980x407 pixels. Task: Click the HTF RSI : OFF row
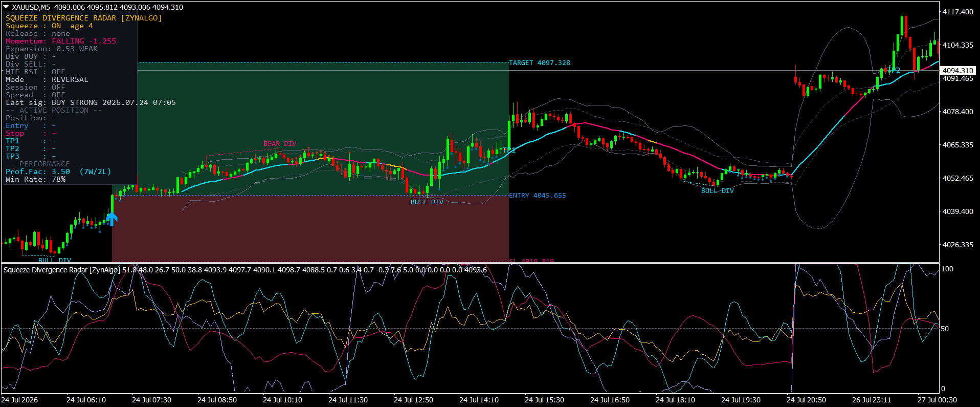click(x=35, y=72)
